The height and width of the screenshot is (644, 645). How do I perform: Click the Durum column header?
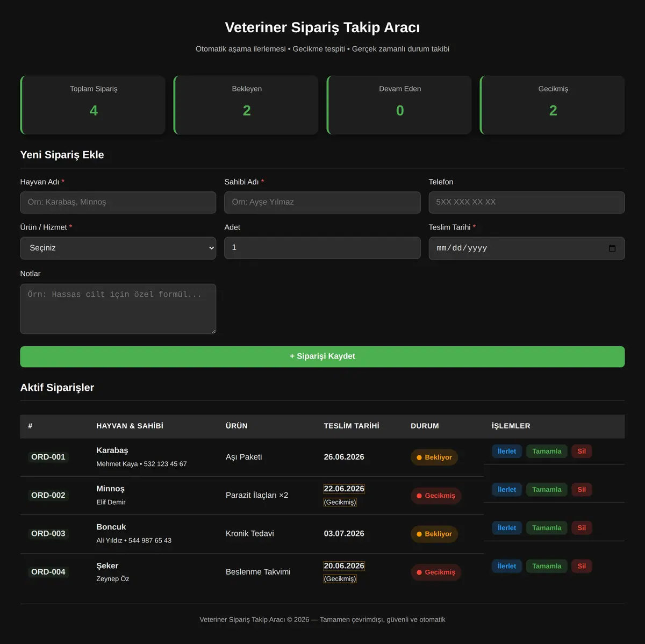(x=425, y=426)
